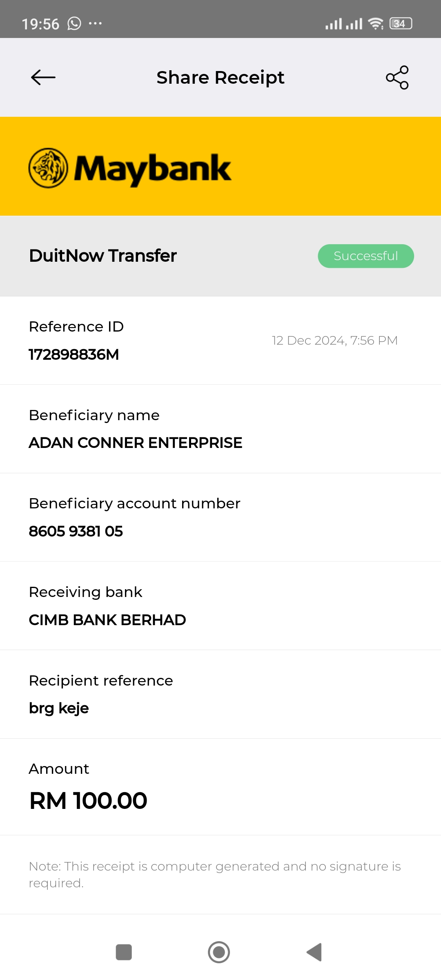
Task: Tap the battery indicator icon
Action: click(x=401, y=24)
